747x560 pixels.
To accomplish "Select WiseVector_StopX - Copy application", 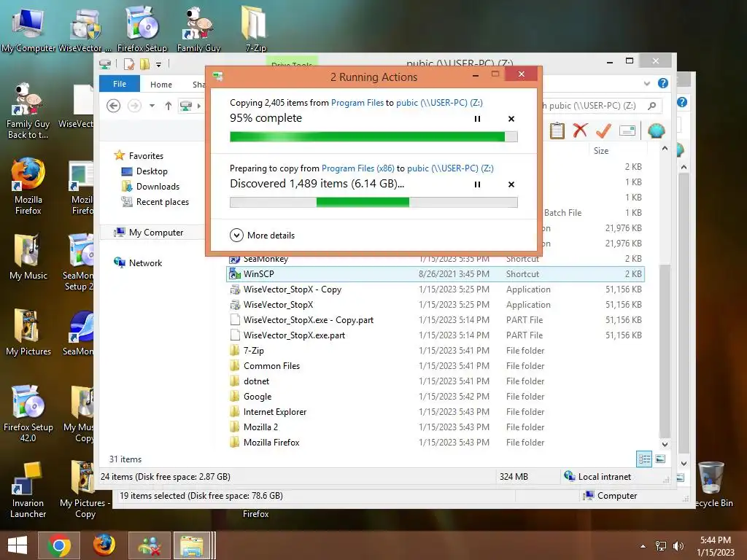I will [x=436, y=289].
